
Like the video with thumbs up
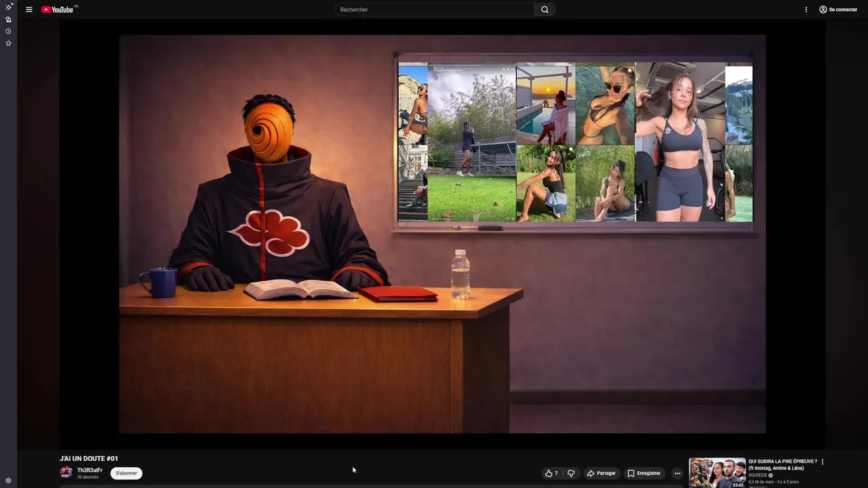(x=551, y=473)
